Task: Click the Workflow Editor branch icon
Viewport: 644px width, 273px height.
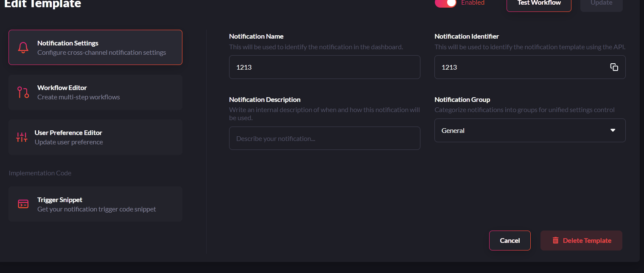Action: (23, 92)
